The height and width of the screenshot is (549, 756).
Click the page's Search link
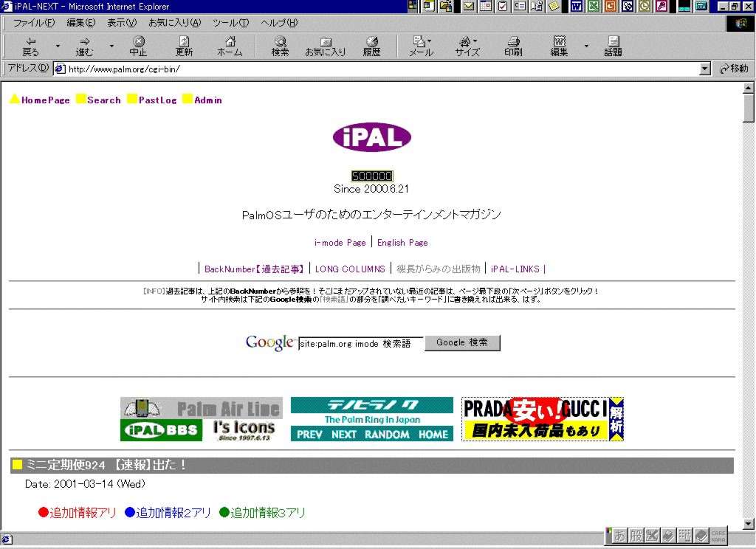click(104, 100)
